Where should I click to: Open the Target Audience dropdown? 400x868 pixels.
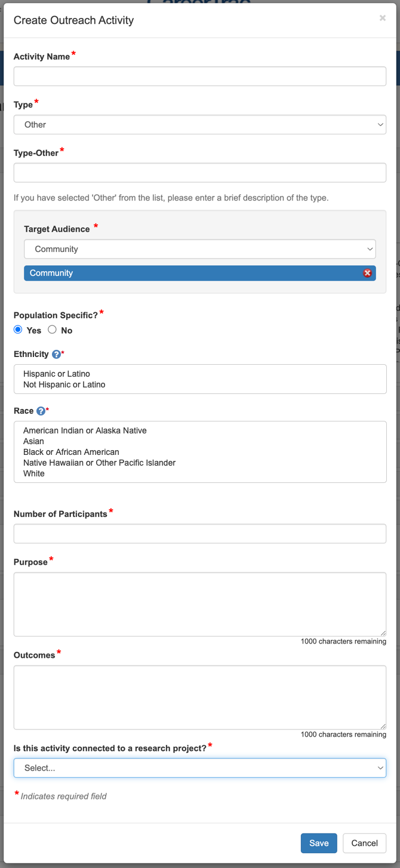[x=200, y=250]
